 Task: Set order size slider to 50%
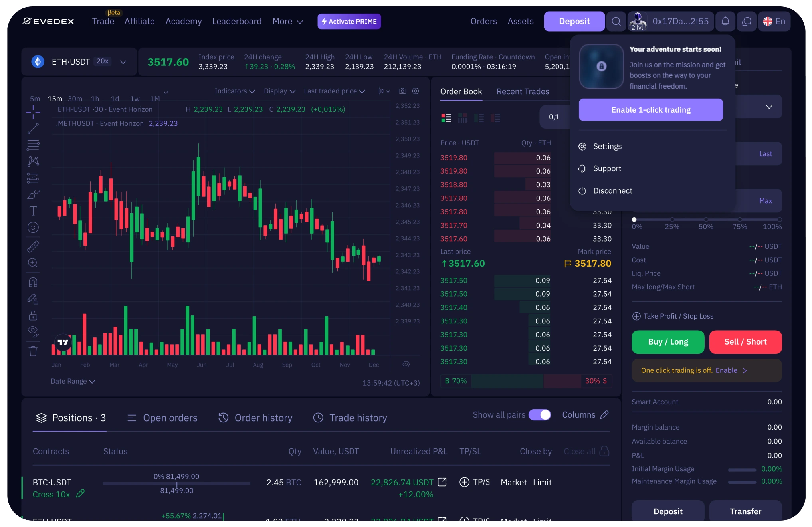tap(706, 220)
